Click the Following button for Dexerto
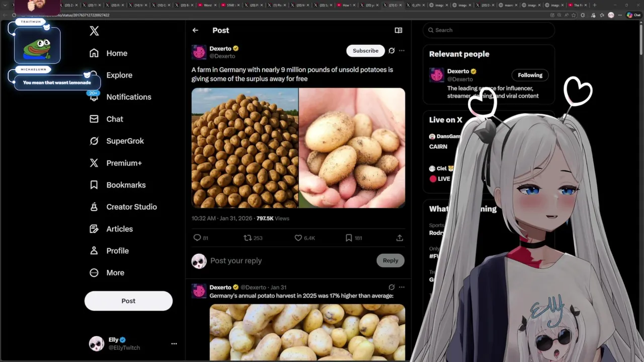 pyautogui.click(x=530, y=75)
